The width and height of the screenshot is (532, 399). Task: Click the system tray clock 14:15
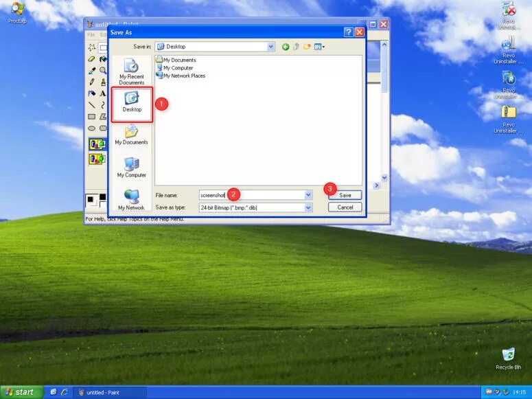(520, 392)
